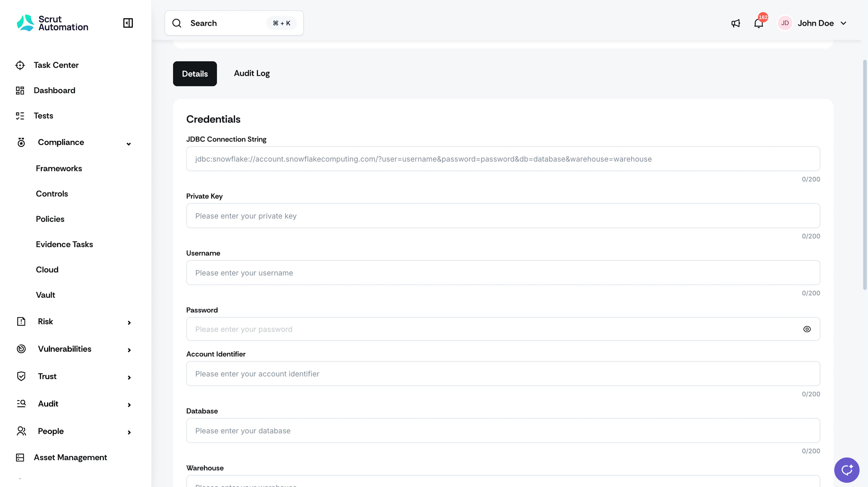Click the Tests checklist icon

coord(20,116)
